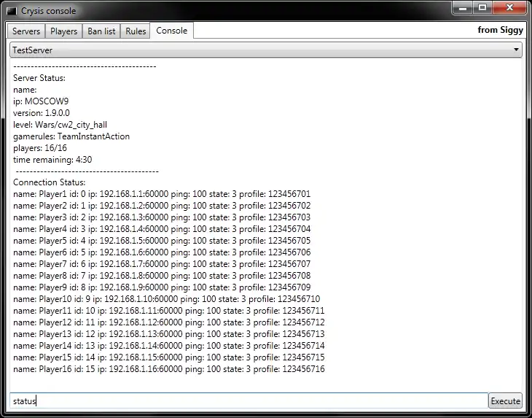Click the 'time remaining: 4:30' line
Viewport: 532px width, 418px height.
(x=52, y=160)
